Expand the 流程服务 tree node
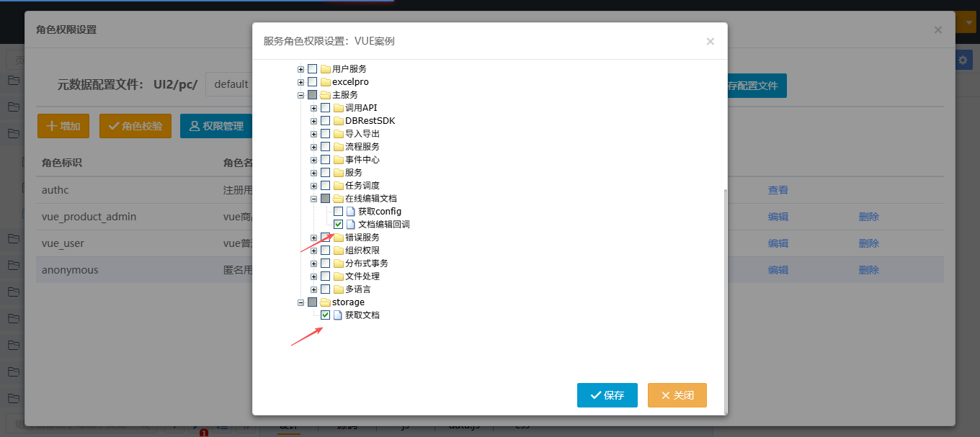Screen dimensions: 980x437 tap(313, 147)
